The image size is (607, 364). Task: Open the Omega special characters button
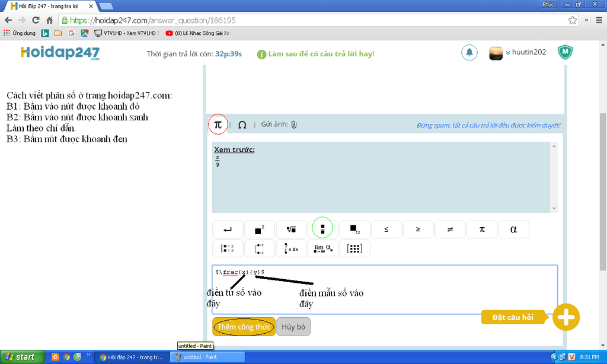[x=242, y=124]
